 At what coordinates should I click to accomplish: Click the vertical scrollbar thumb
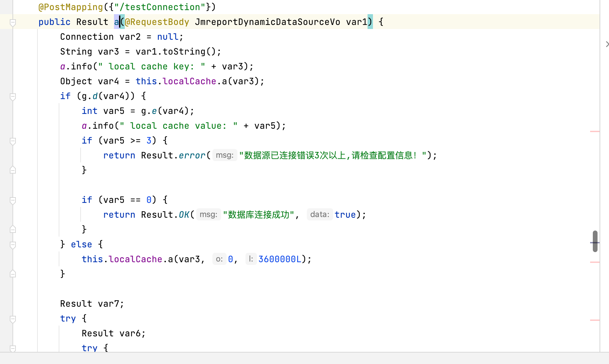coord(595,241)
